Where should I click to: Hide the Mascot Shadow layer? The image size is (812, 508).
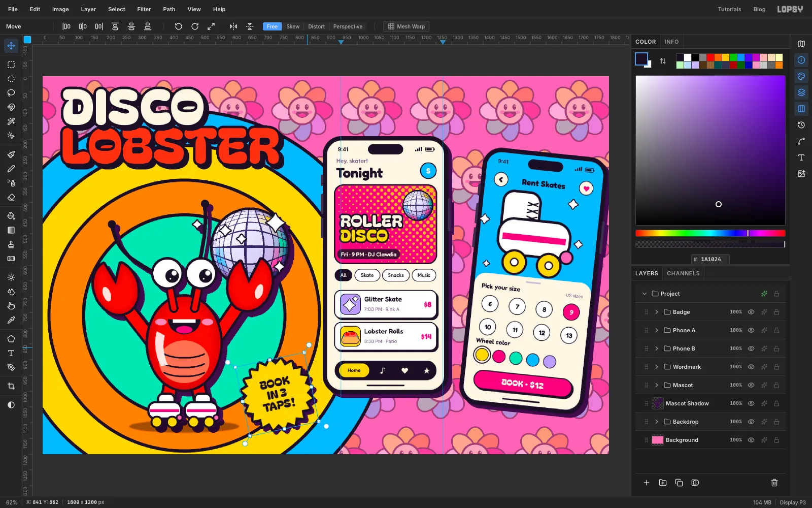pos(751,403)
